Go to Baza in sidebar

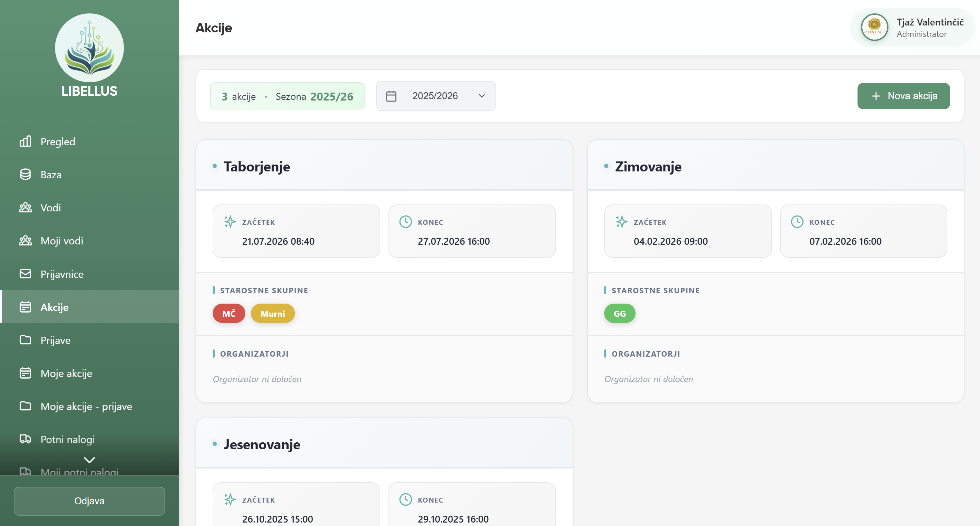coord(89,175)
